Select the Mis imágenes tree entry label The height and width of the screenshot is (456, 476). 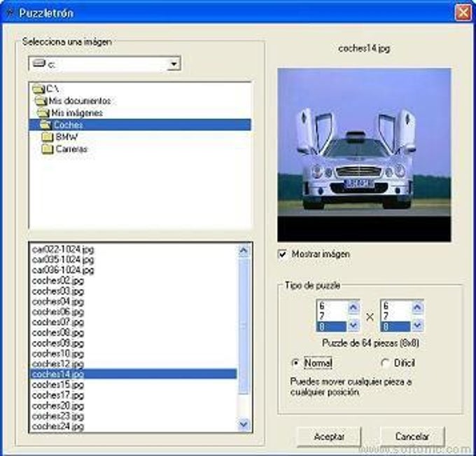point(77,113)
